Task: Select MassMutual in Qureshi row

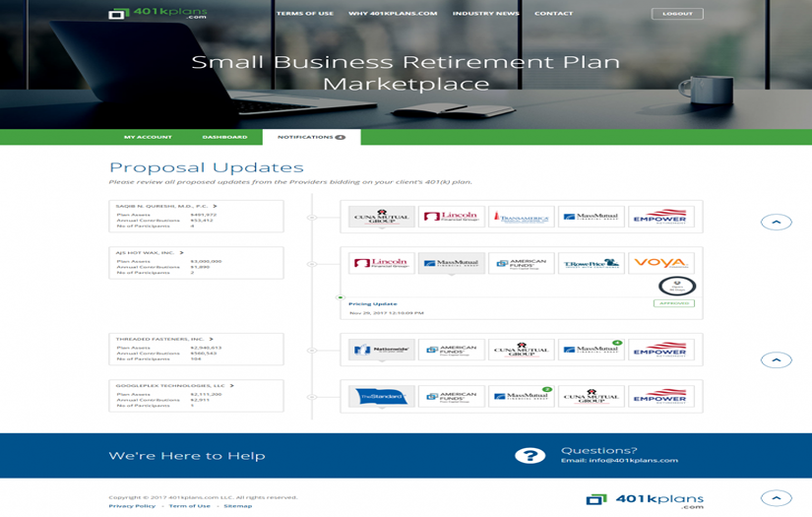Action: coord(591,217)
